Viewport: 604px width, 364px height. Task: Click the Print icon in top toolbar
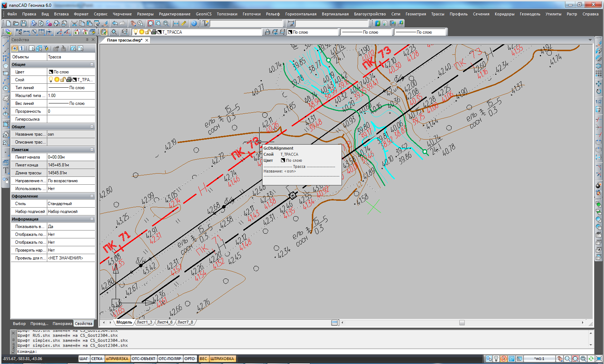click(x=34, y=23)
